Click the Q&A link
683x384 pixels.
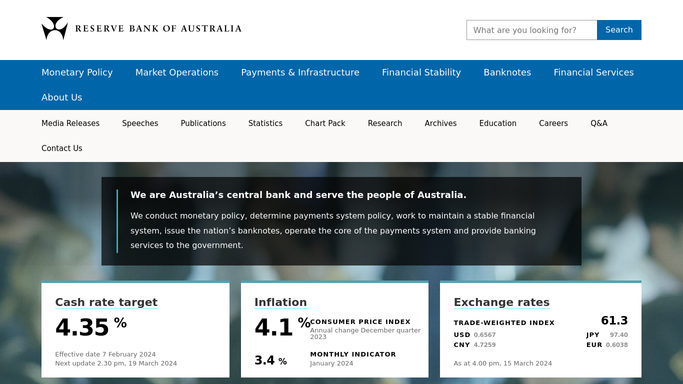pyautogui.click(x=599, y=123)
